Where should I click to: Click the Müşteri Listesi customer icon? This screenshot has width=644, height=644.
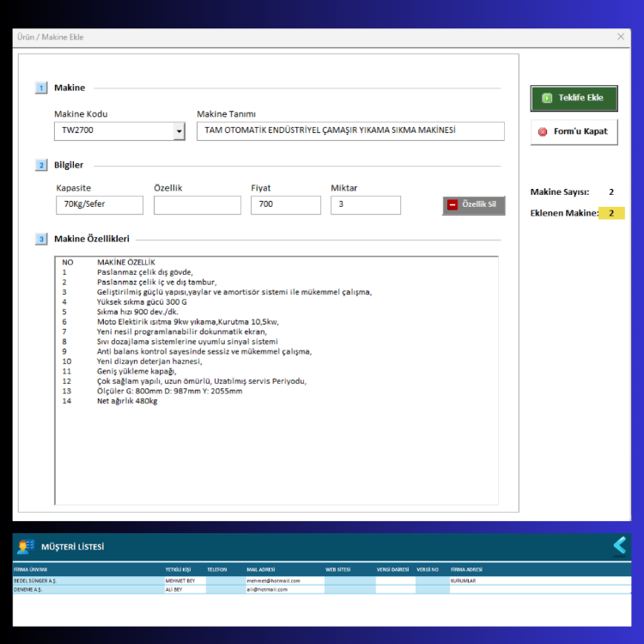point(26,547)
